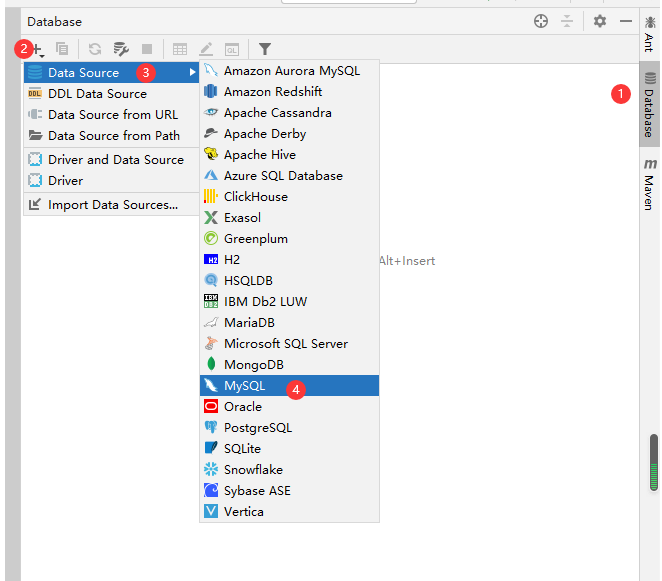This screenshot has height=581, width=662.
Task: Open the query console QL icon
Action: pos(232,49)
